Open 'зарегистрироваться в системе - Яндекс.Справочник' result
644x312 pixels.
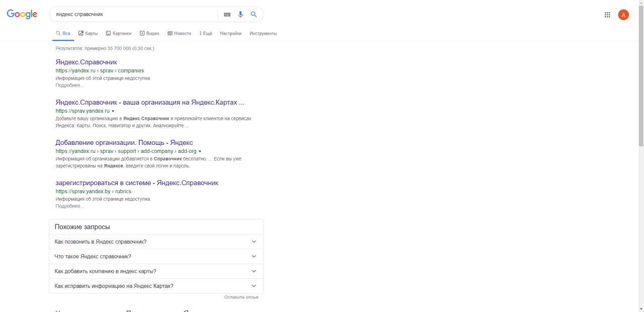[137, 183]
